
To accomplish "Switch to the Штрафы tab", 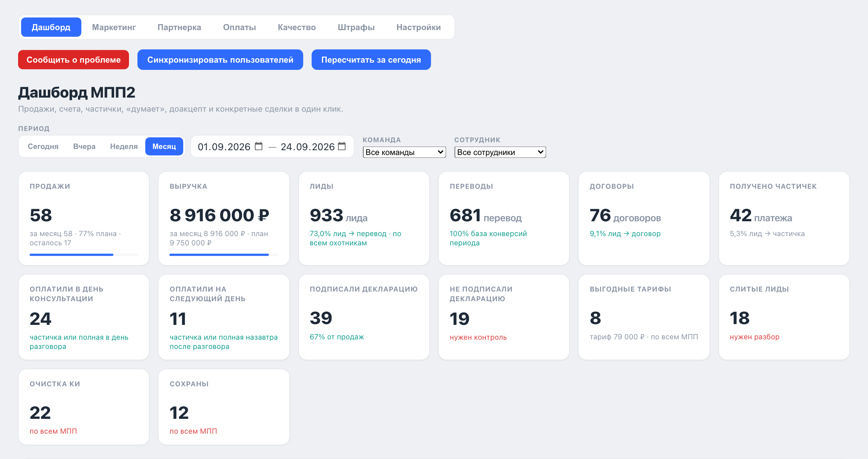I will coord(356,27).
